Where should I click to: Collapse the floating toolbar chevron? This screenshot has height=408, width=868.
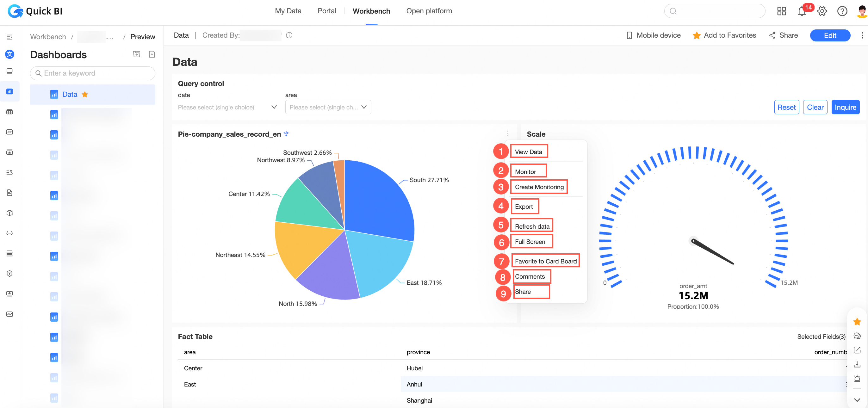pyautogui.click(x=857, y=400)
